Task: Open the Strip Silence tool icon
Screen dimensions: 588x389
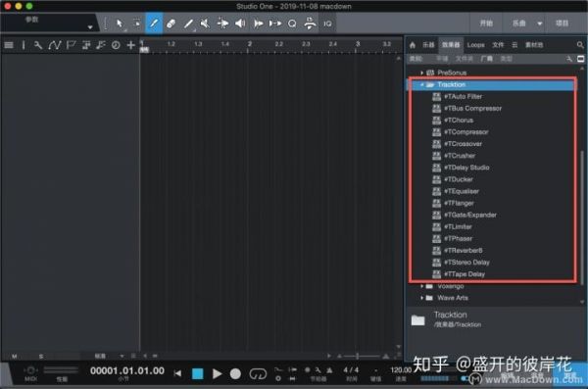Action: (x=310, y=24)
